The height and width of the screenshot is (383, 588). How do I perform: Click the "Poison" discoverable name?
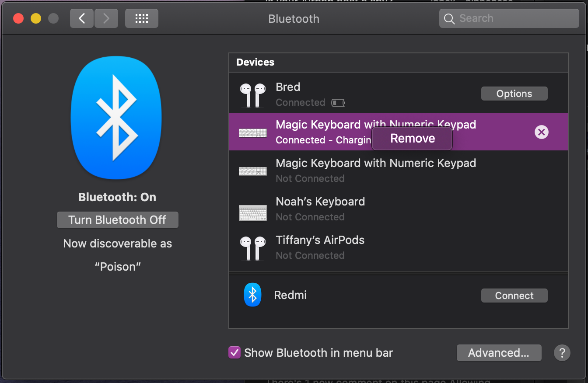tap(118, 267)
